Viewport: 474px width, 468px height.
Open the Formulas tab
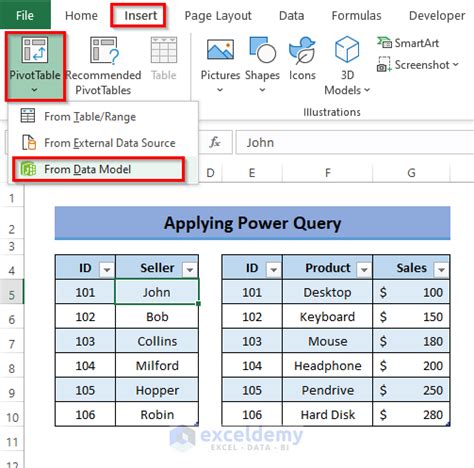click(x=356, y=16)
